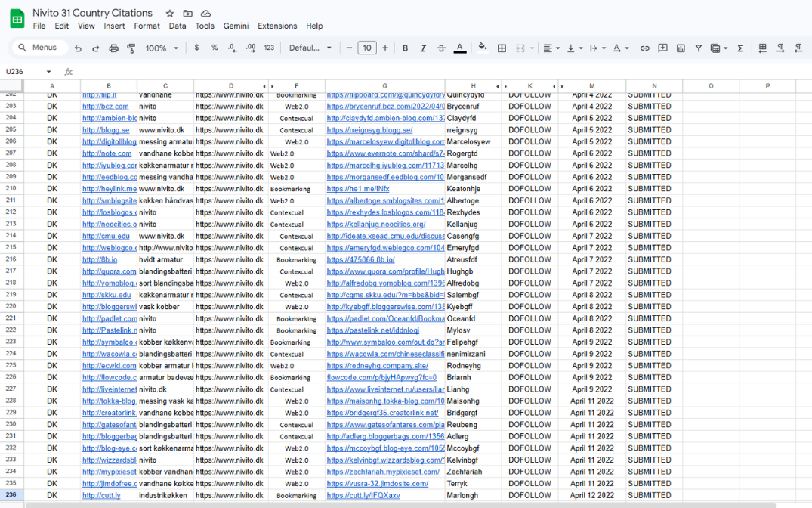Image resolution: width=812 pixels, height=508 pixels.
Task: Click the paint format icon
Action: point(131,48)
